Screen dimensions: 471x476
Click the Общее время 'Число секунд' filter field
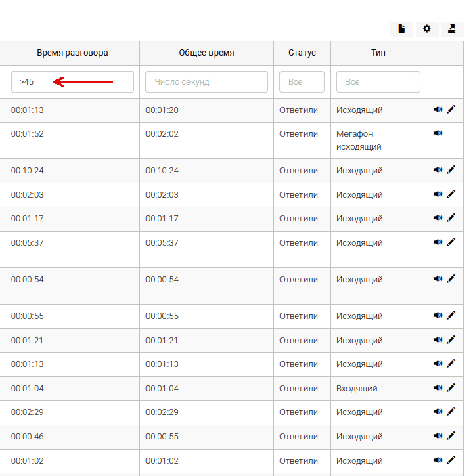coord(206,82)
